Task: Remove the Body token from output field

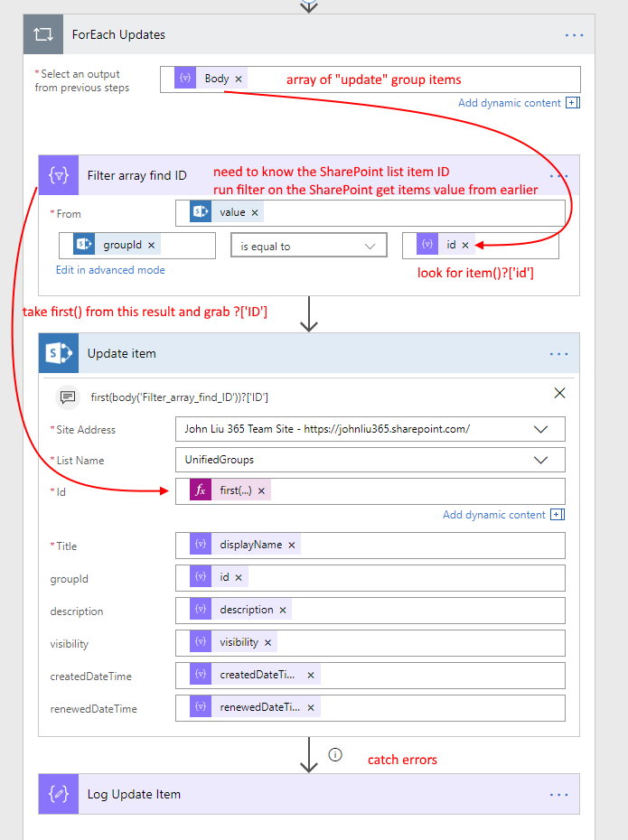Action: 239,79
